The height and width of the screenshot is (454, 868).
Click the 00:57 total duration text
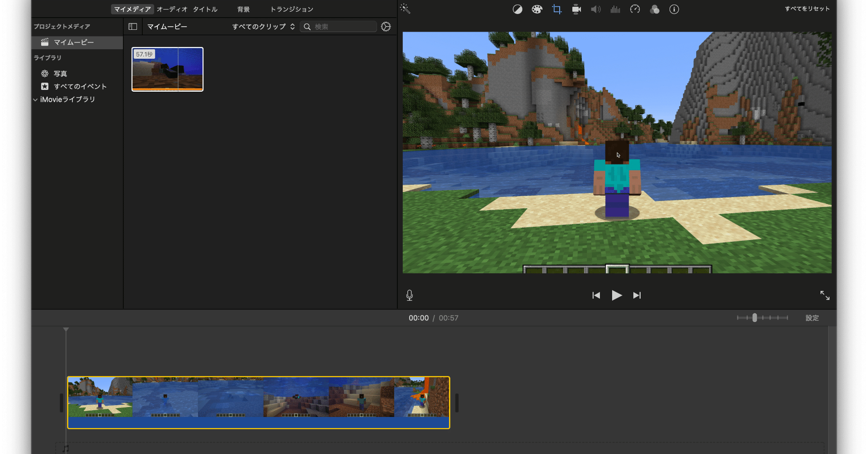pos(448,318)
